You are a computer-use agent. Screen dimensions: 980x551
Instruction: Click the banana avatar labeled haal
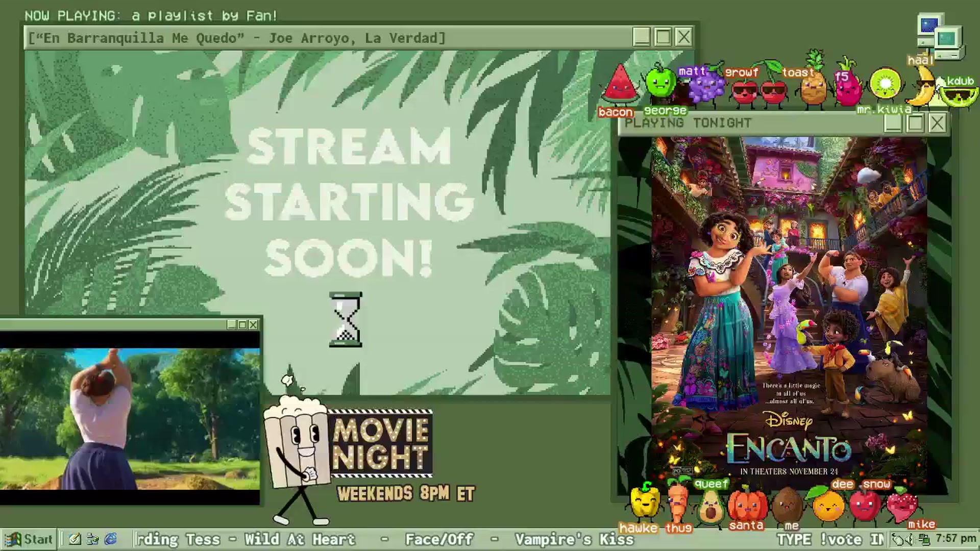[x=922, y=87]
